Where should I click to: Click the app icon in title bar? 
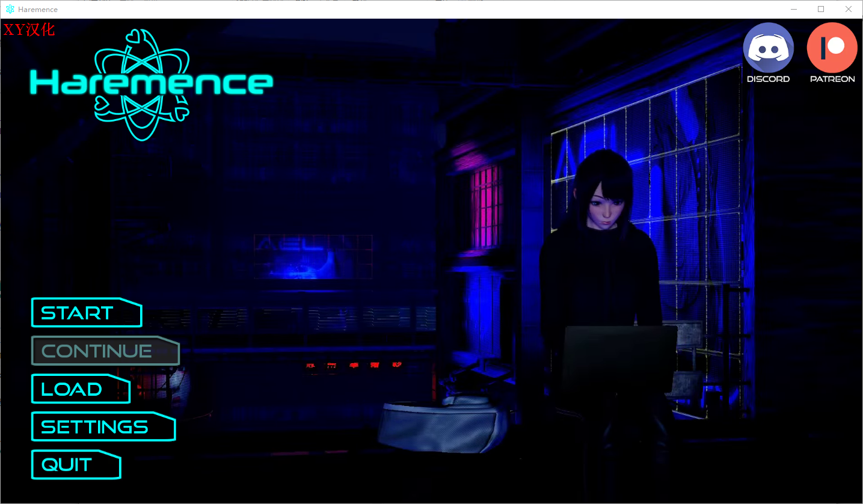pyautogui.click(x=10, y=10)
